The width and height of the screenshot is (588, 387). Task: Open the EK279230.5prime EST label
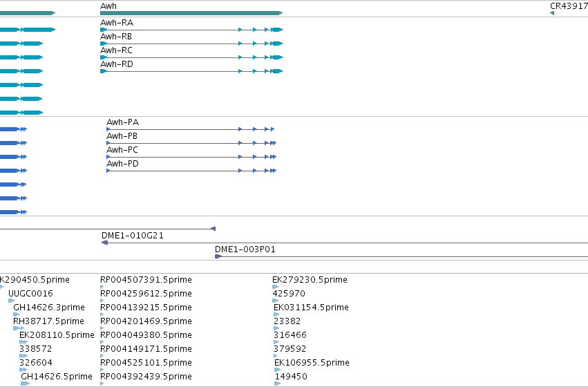click(310, 280)
